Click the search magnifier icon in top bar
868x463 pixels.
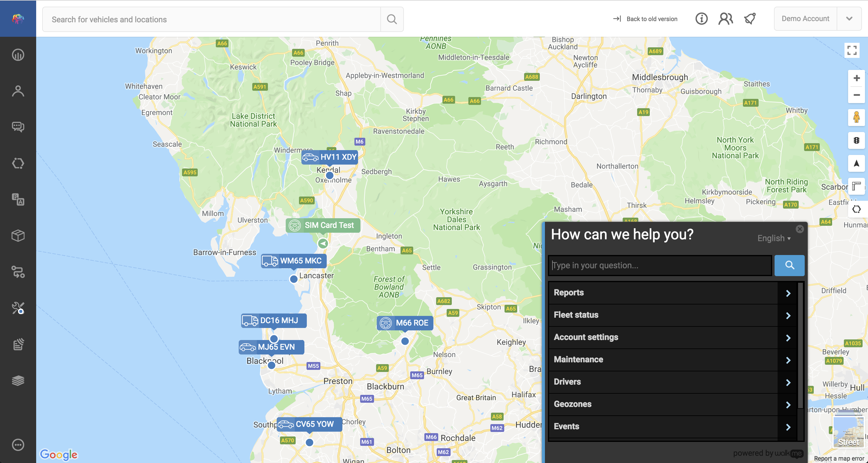[x=392, y=19]
